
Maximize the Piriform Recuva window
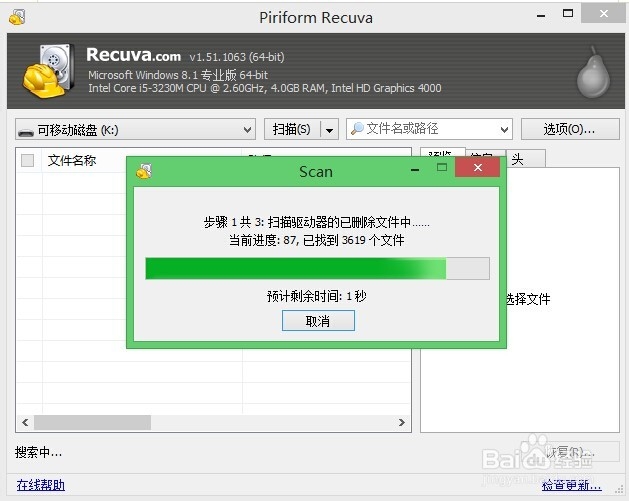[568, 13]
